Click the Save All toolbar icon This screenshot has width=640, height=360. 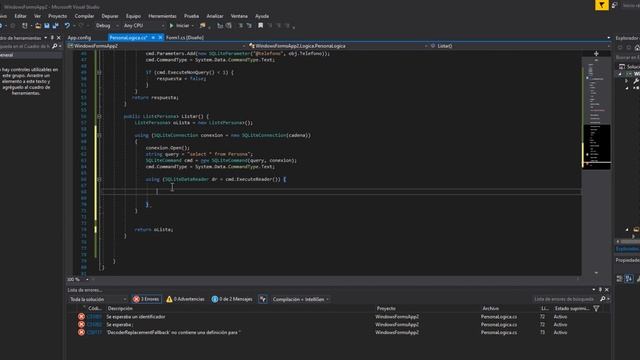click(56, 26)
